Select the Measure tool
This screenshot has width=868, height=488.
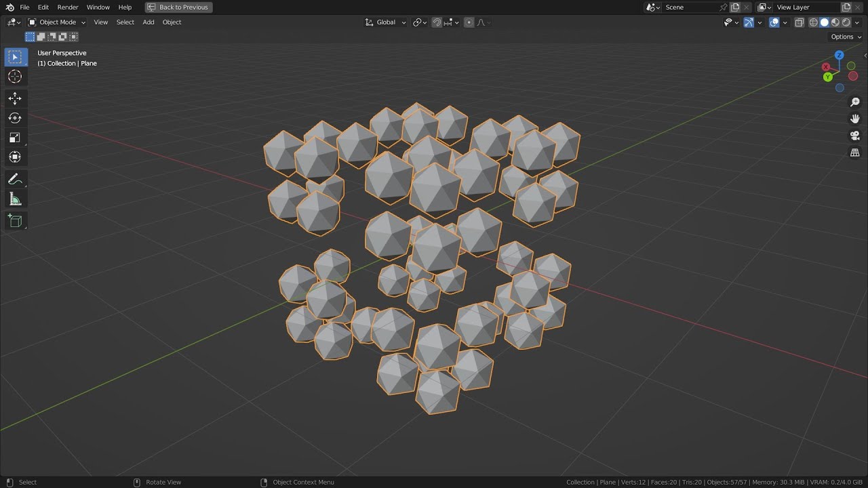coord(15,199)
